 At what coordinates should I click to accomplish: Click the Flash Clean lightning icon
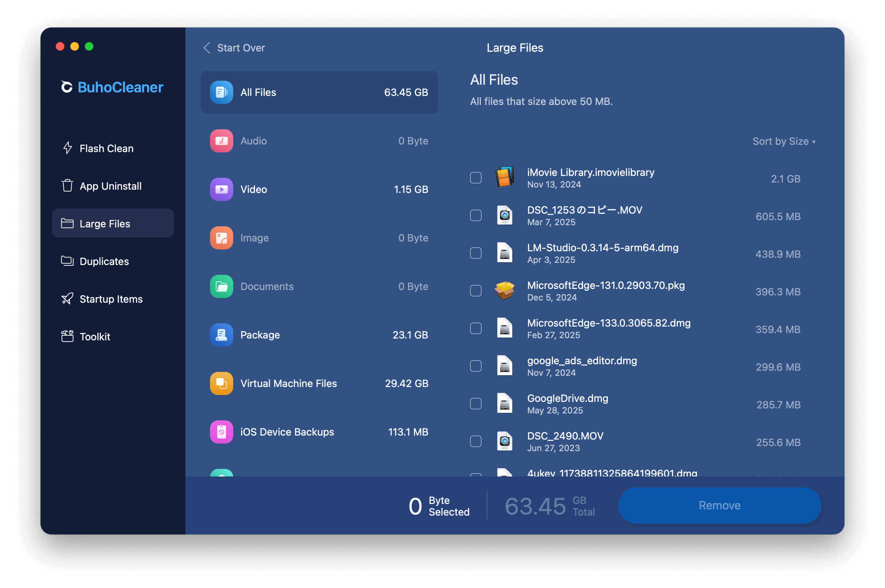pyautogui.click(x=67, y=148)
